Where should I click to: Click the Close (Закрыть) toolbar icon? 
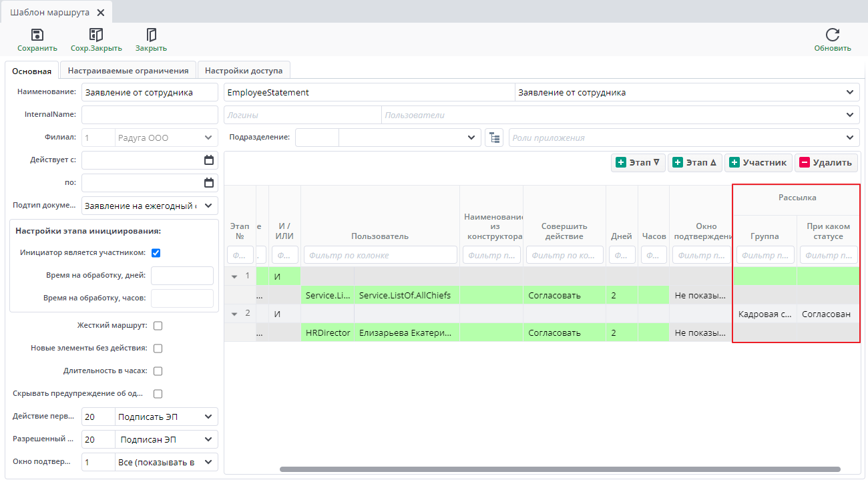(151, 35)
